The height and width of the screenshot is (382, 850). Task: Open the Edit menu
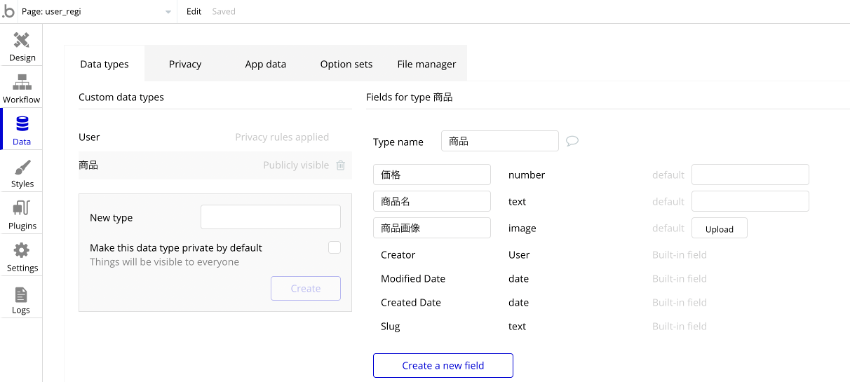click(x=194, y=11)
